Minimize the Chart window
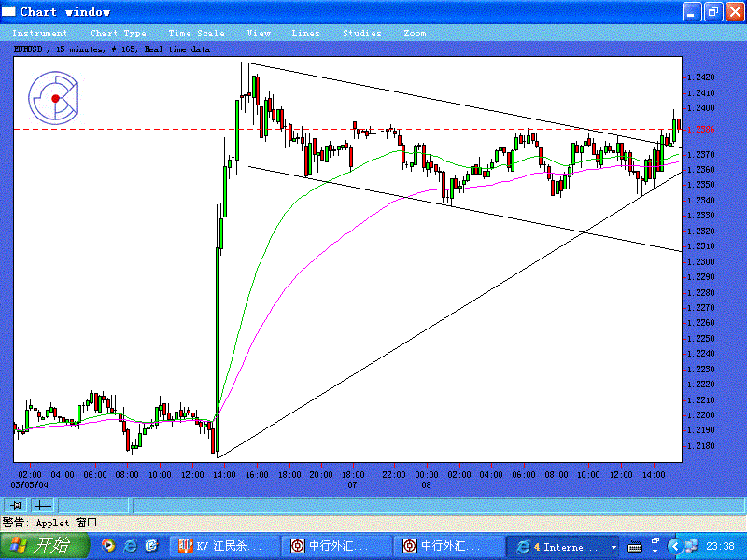 (692, 12)
